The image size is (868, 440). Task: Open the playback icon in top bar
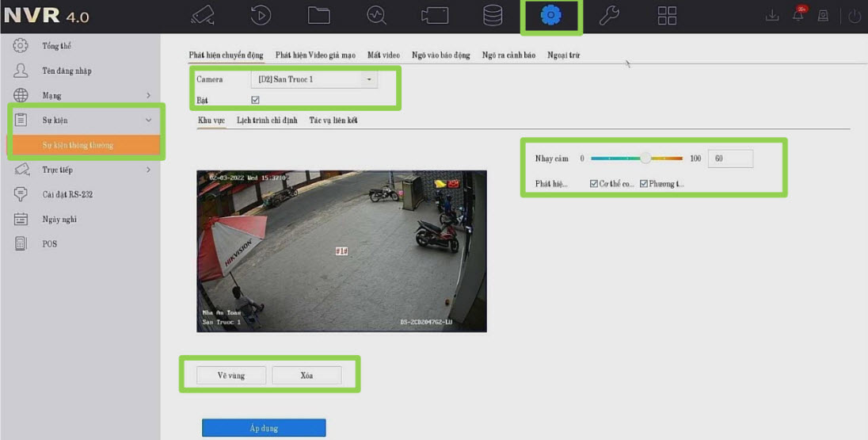click(x=261, y=16)
